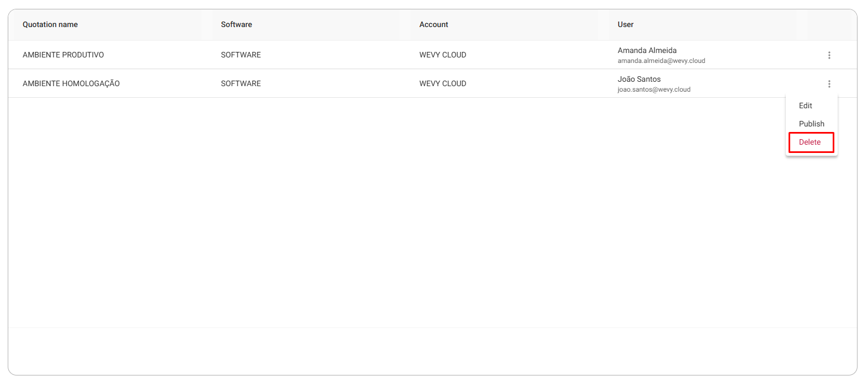
Task: Click the kebab icon on AMBIENTE HOMOLOGAÇÃO row
Action: (x=829, y=84)
